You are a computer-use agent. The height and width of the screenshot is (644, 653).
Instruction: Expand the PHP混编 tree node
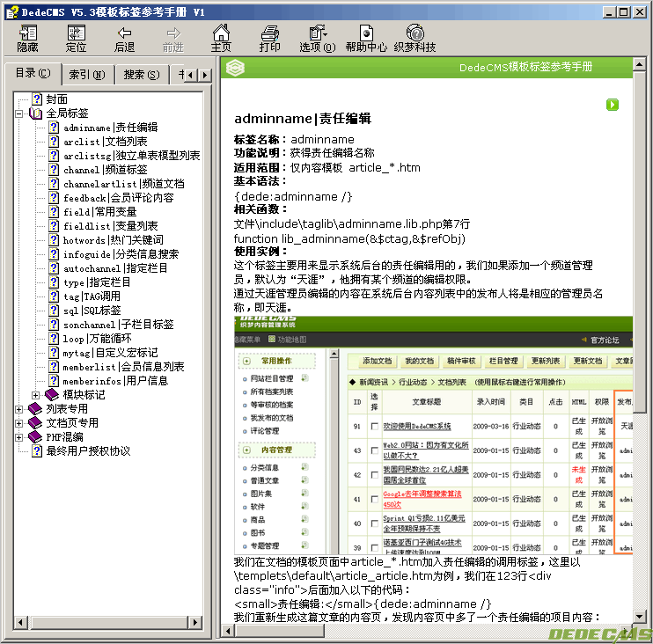(x=18, y=437)
